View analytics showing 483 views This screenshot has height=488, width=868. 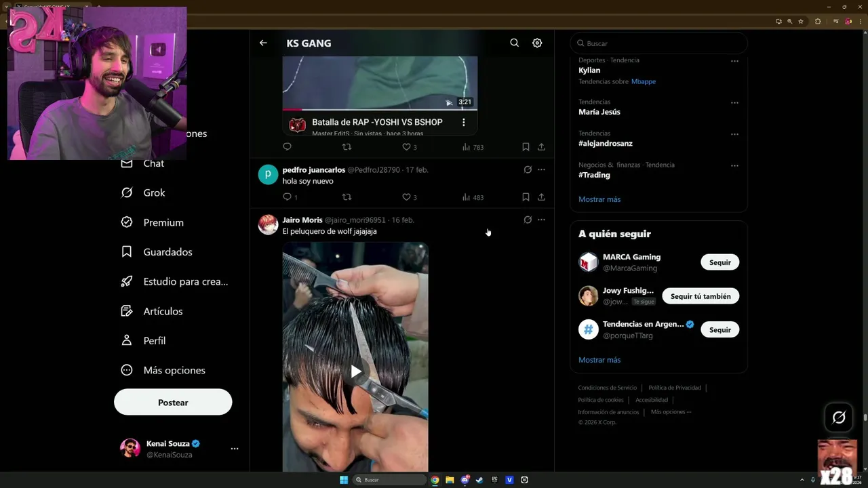473,197
